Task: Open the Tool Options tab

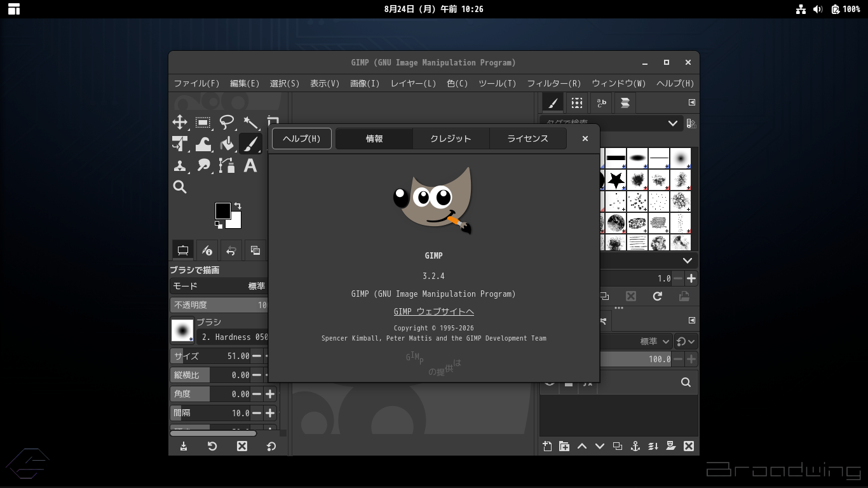Action: (183, 250)
